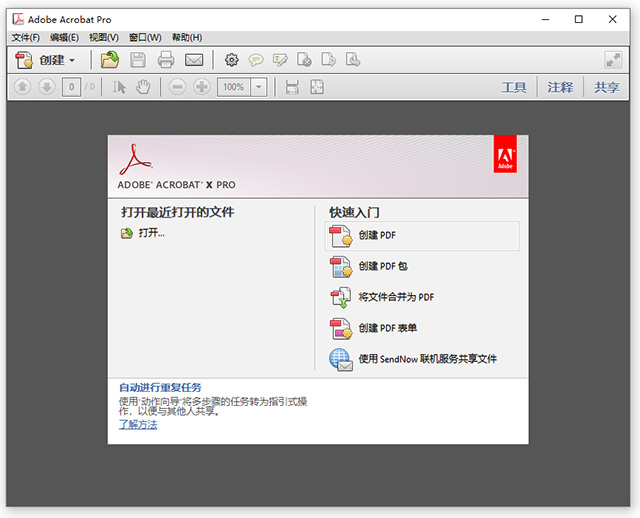
Task: Click the green folder icon beside 打开...
Action: click(x=127, y=233)
